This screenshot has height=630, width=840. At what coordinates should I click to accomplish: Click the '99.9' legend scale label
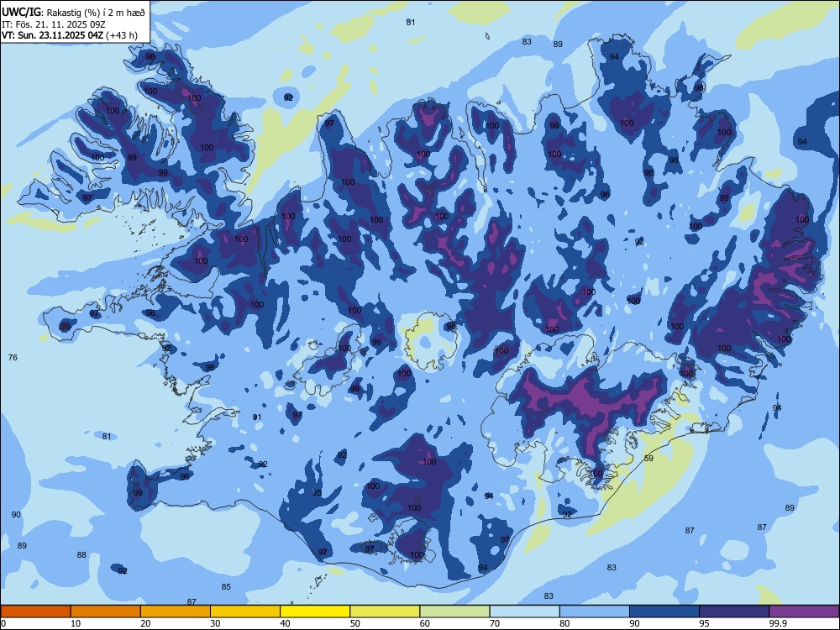point(777,623)
